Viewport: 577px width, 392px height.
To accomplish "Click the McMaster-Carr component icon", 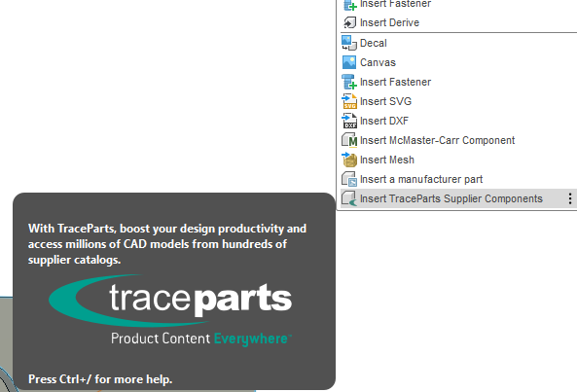I will [x=349, y=140].
